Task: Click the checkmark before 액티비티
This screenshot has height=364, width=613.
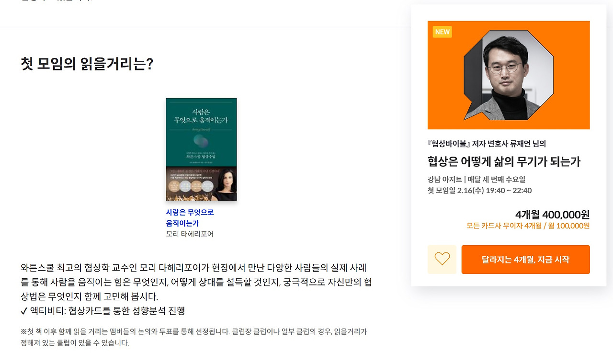Action: pos(24,311)
